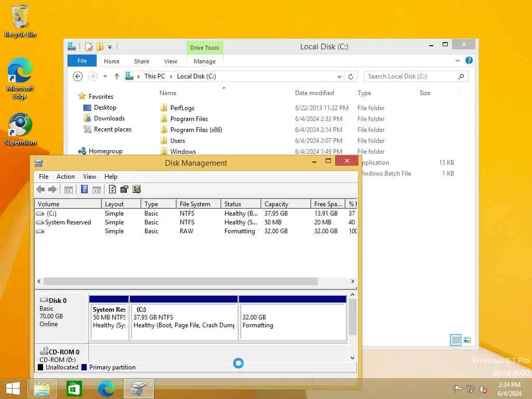Toggle the Show/Hide Action Pane toolbar icon

97,189
